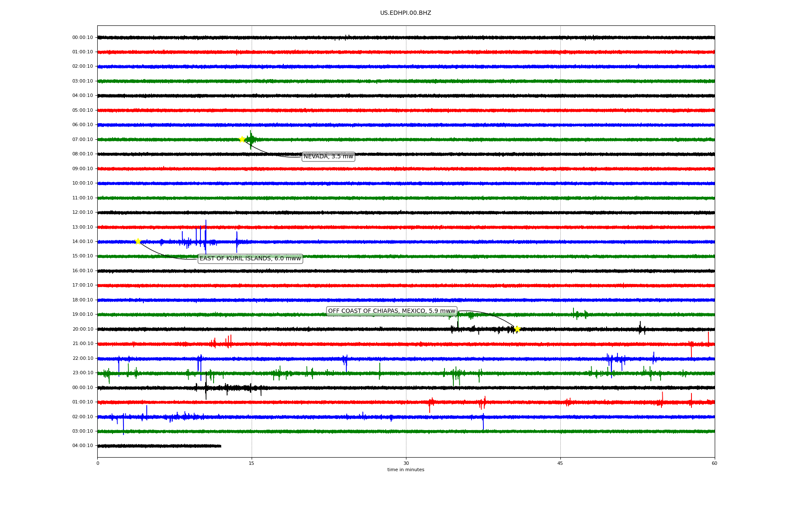Viewport: 812px width, 508px height.
Task: Click the 17:00:10 row time label
Action: pyautogui.click(x=82, y=285)
